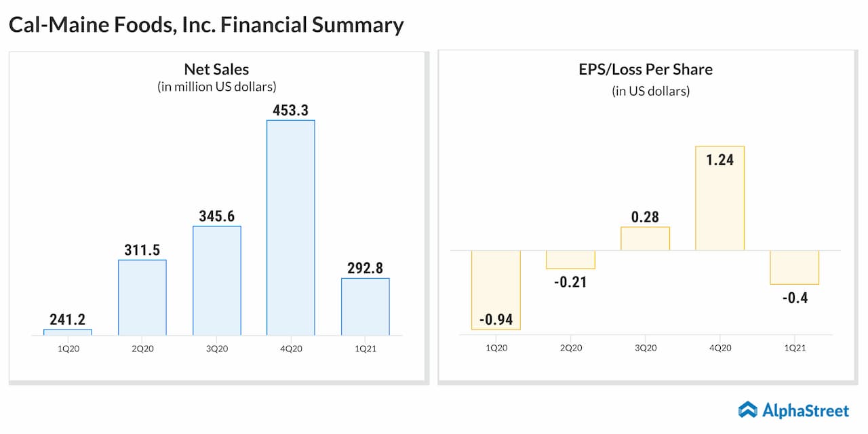Image resolution: width=868 pixels, height=434 pixels.
Task: Click the 3Q20 EPS bar
Action: point(645,239)
